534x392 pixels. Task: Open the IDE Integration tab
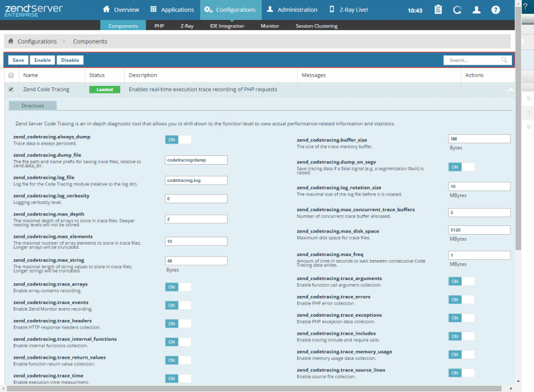(x=226, y=26)
